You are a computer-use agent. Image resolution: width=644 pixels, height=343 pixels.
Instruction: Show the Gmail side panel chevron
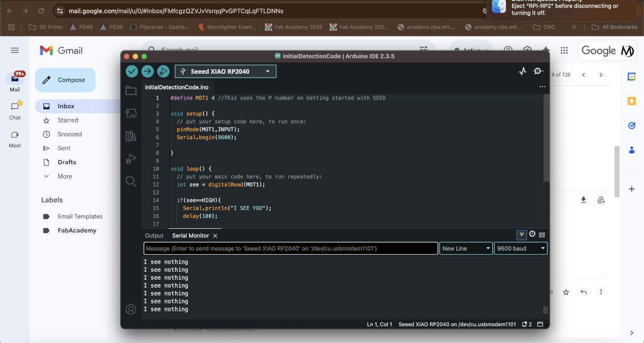point(632,333)
